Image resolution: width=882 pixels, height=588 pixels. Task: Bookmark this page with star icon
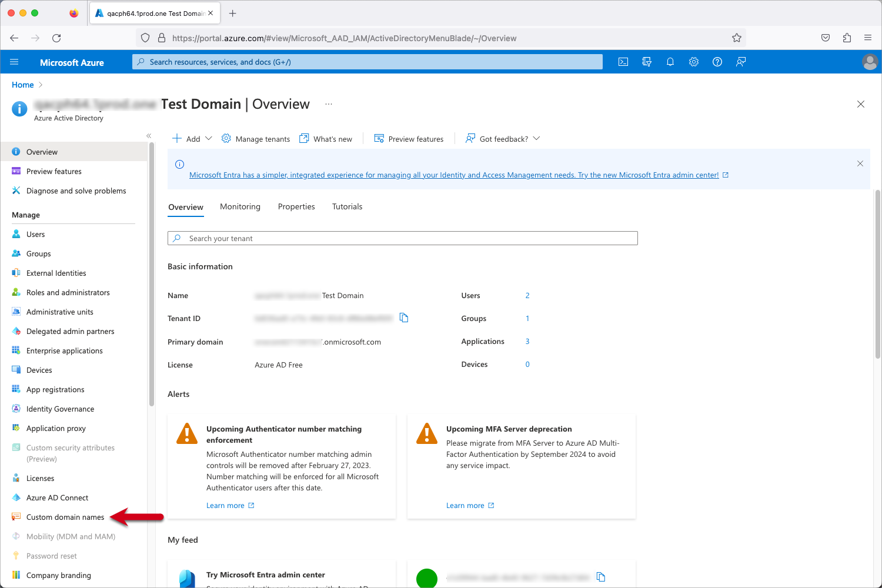(737, 38)
